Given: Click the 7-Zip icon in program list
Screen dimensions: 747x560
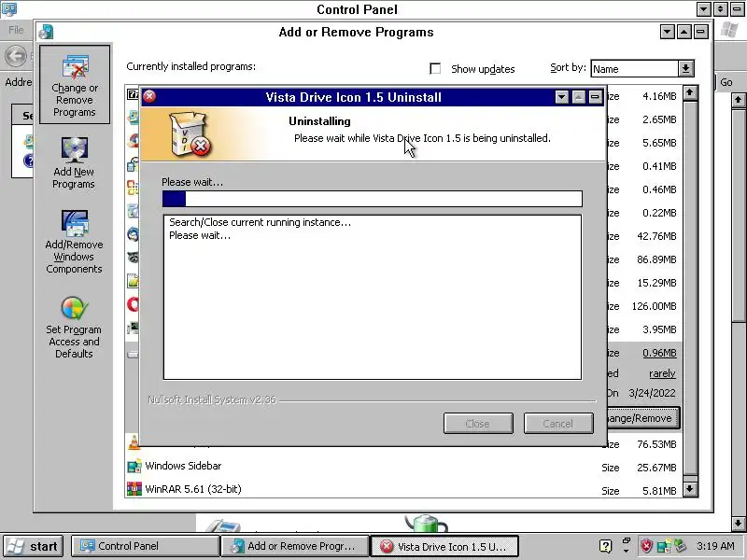Looking at the screenshot, I should [x=133, y=94].
